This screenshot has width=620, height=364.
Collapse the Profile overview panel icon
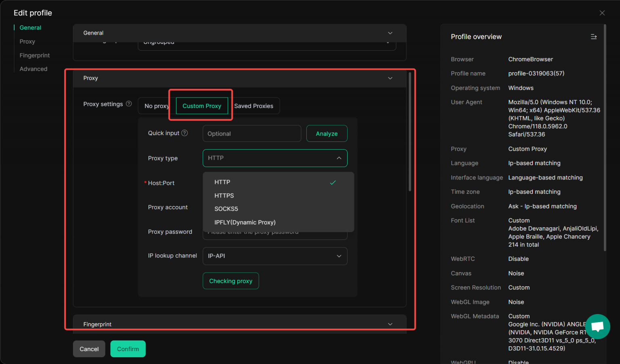click(x=593, y=36)
